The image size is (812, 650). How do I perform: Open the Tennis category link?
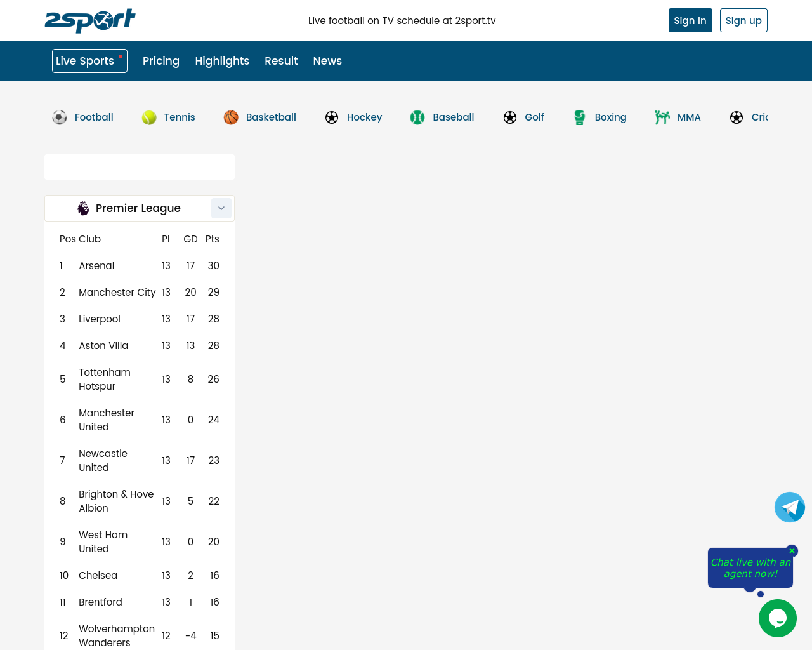pyautogui.click(x=180, y=117)
